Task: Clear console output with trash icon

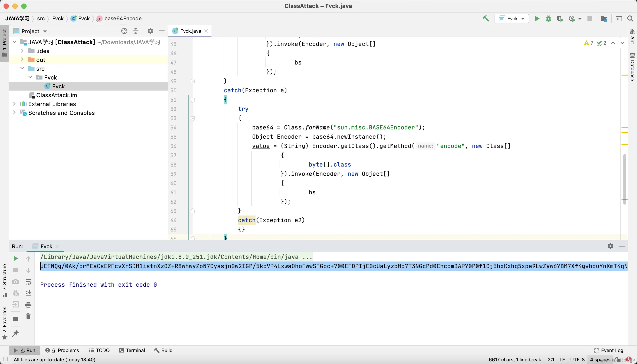Action: click(28, 316)
